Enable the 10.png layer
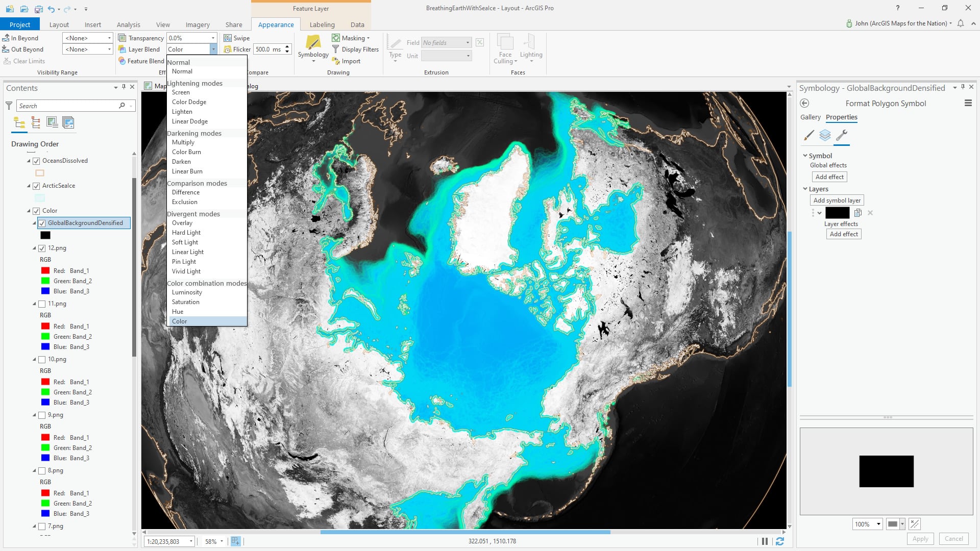The height and width of the screenshot is (551, 980). tap(42, 360)
